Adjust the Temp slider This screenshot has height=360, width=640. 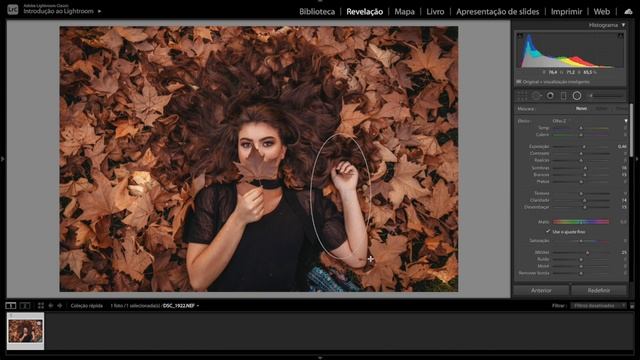[x=581, y=128]
